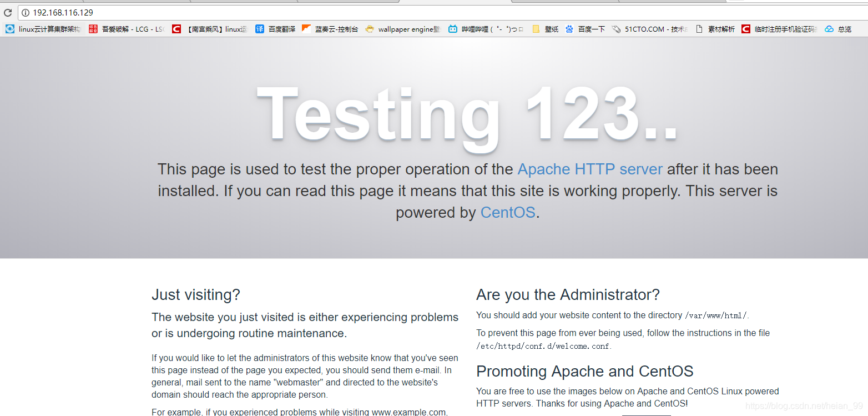Click the Are you the Administrator? heading
Image resolution: width=868 pixels, height=416 pixels.
pos(568,294)
